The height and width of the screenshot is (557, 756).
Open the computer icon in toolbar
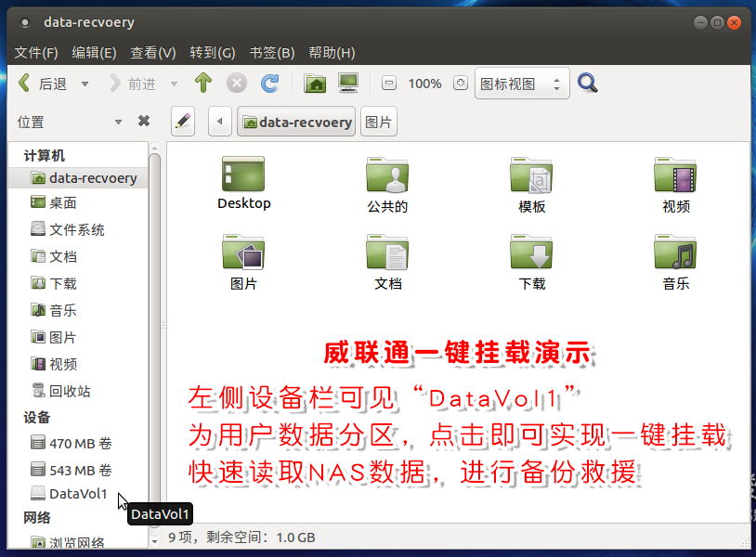coord(348,83)
